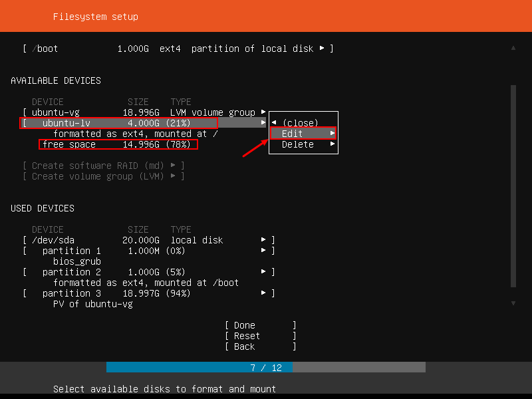Open the Done button
The height and width of the screenshot is (399, 532).
243,325
